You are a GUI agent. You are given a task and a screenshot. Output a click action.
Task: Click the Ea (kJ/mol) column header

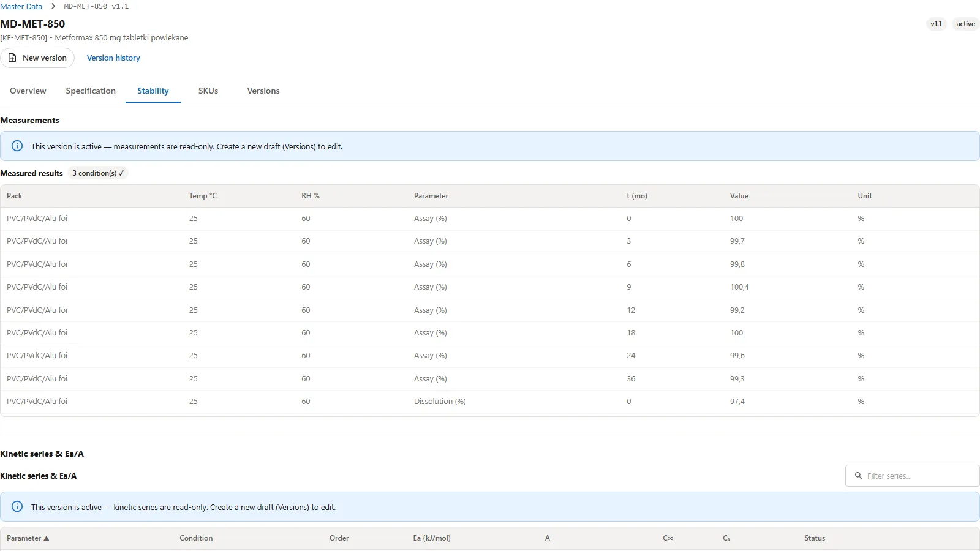tap(432, 538)
